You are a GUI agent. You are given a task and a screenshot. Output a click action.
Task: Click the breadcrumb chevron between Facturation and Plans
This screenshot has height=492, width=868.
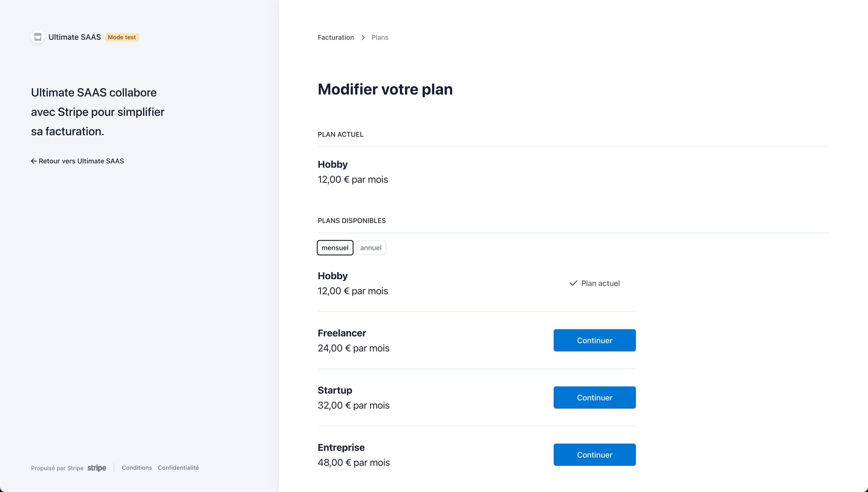coord(363,37)
